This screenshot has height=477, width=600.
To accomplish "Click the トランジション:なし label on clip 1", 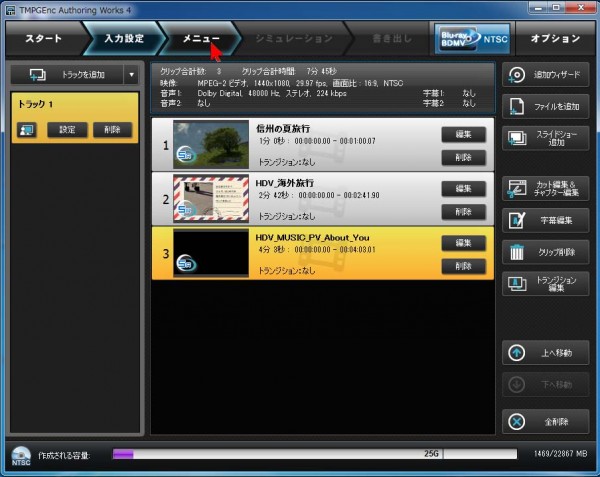I will click(x=287, y=162).
